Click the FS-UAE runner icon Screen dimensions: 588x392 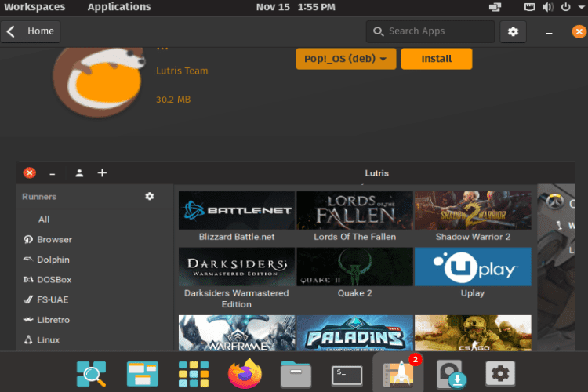[x=28, y=299]
